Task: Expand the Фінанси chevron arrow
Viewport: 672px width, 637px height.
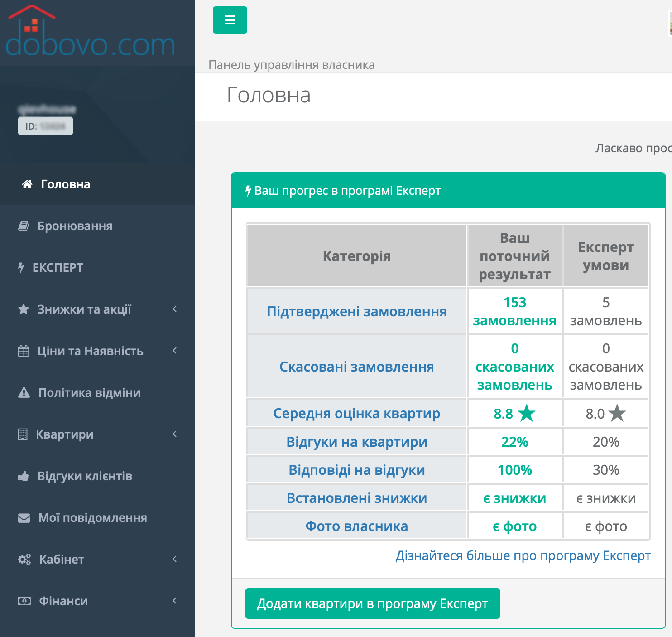Action: tap(175, 601)
